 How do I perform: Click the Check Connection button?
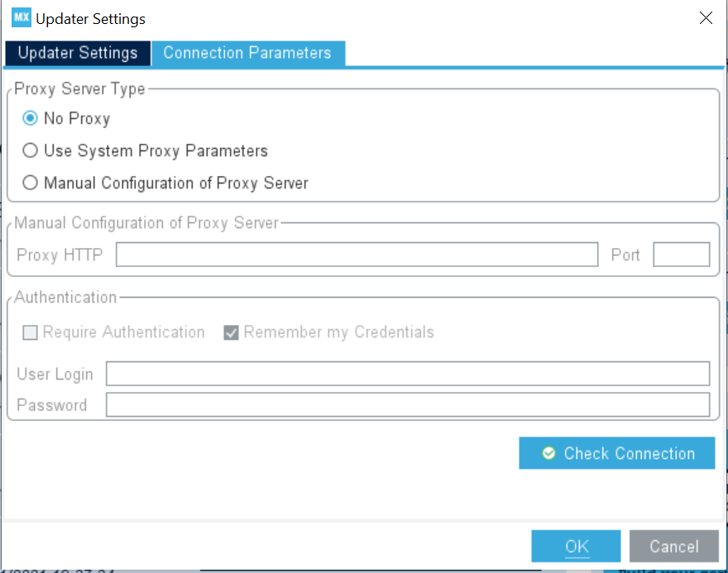616,453
